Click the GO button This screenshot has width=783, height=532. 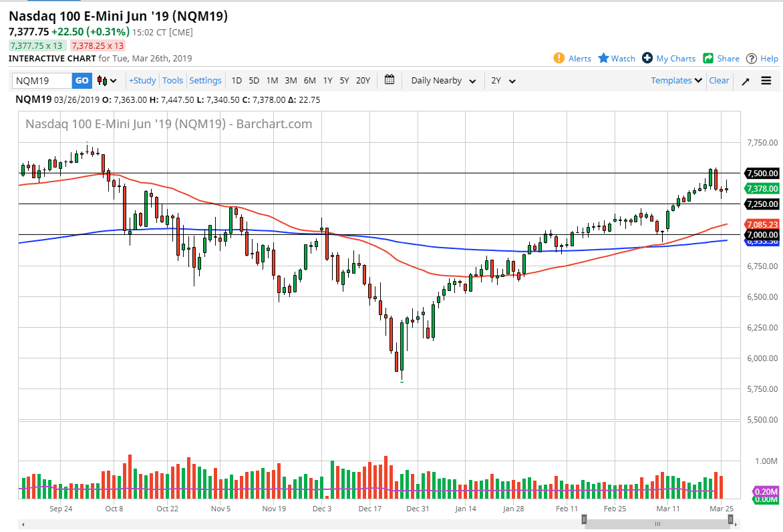point(81,80)
